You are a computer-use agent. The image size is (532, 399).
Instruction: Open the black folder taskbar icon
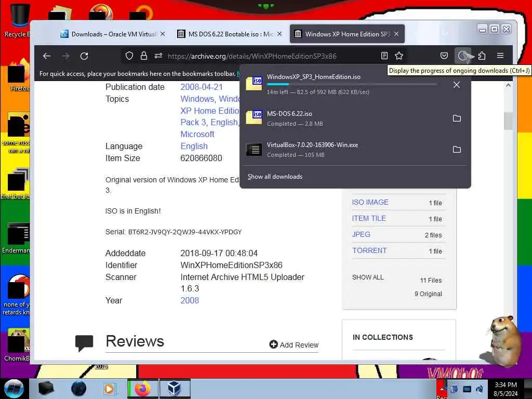[x=46, y=389]
